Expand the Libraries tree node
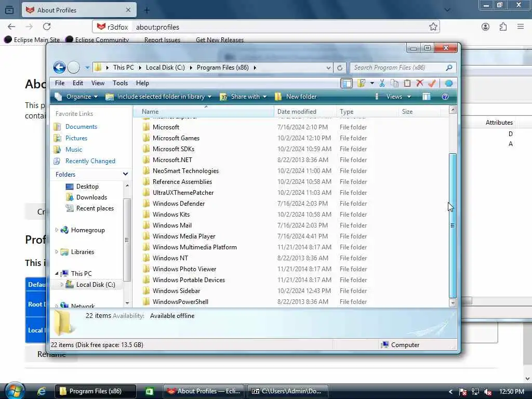 [57, 252]
